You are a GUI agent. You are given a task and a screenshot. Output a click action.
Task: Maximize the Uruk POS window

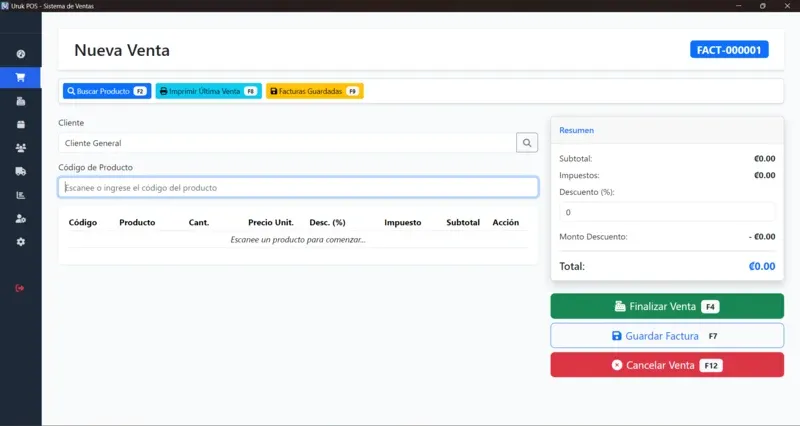[x=763, y=6]
